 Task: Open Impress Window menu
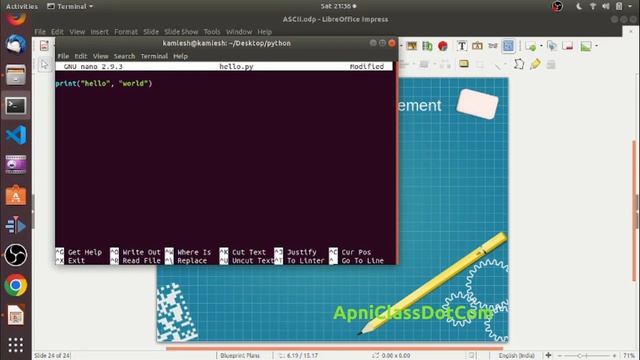(239, 31)
